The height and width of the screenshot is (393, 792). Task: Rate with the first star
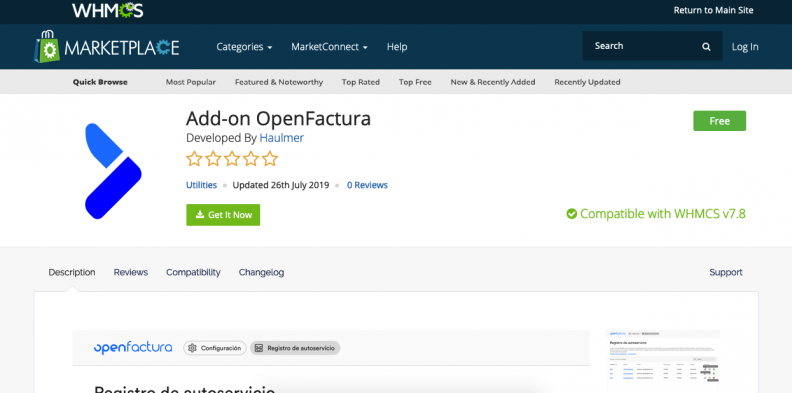(194, 159)
